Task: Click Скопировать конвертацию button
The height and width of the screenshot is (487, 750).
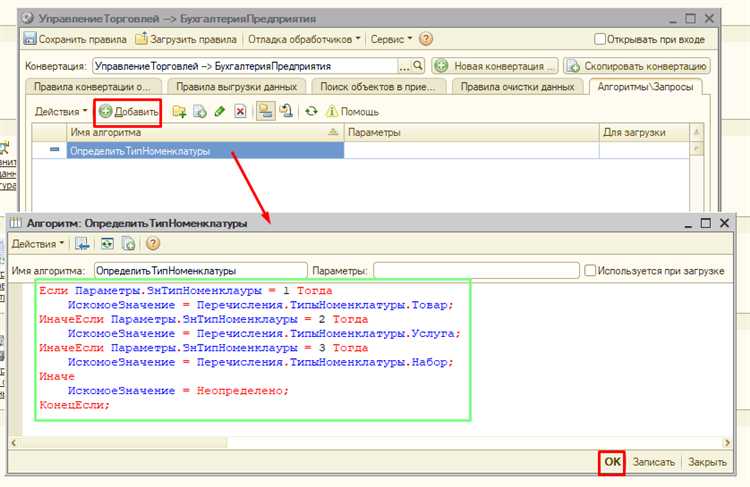Action: [637, 66]
